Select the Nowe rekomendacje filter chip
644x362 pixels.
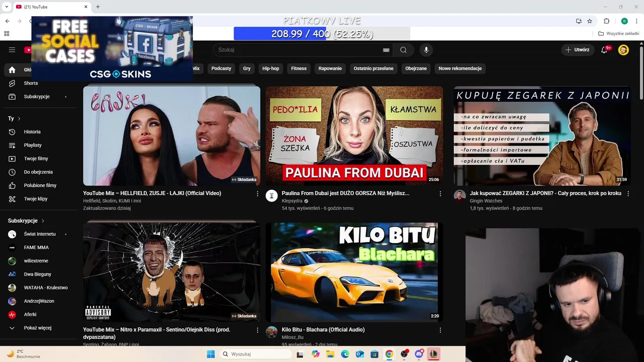coord(460,68)
